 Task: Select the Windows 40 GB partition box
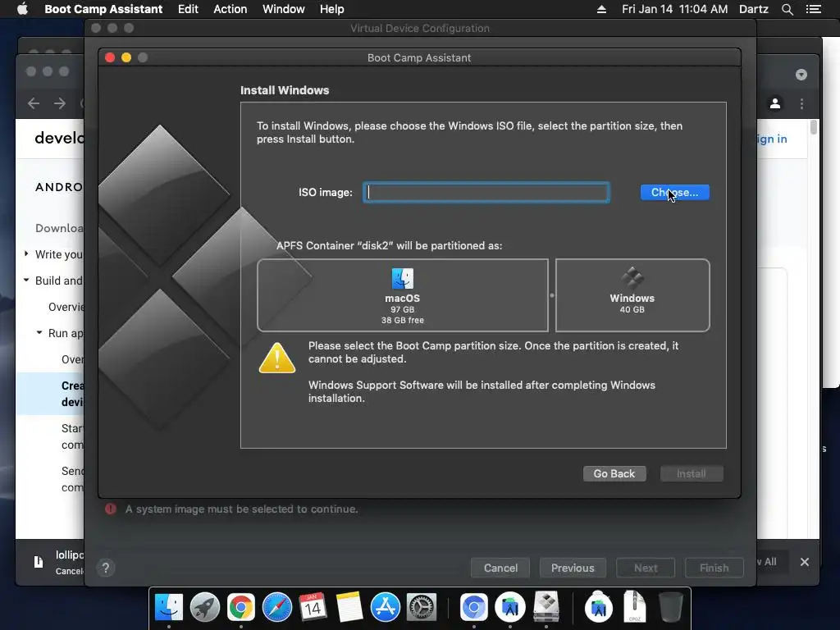pos(632,295)
